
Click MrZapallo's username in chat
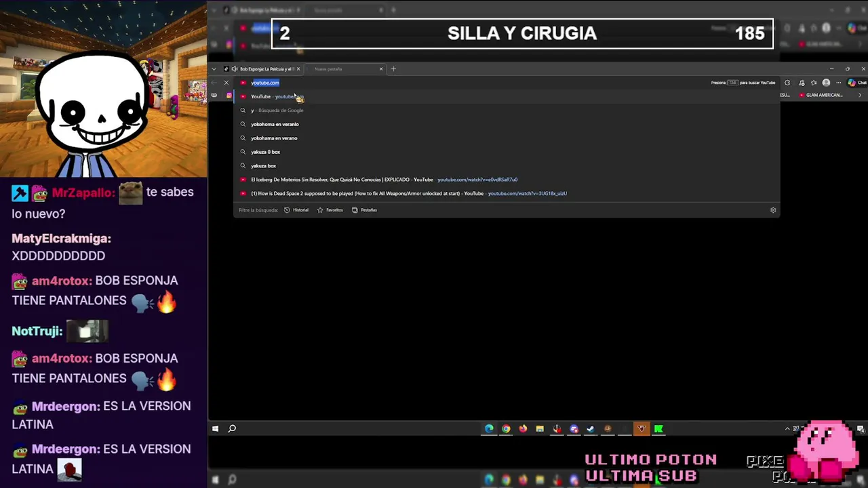tap(84, 193)
